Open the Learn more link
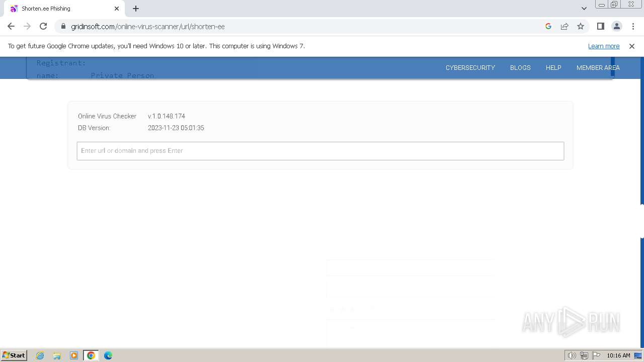 (x=604, y=46)
